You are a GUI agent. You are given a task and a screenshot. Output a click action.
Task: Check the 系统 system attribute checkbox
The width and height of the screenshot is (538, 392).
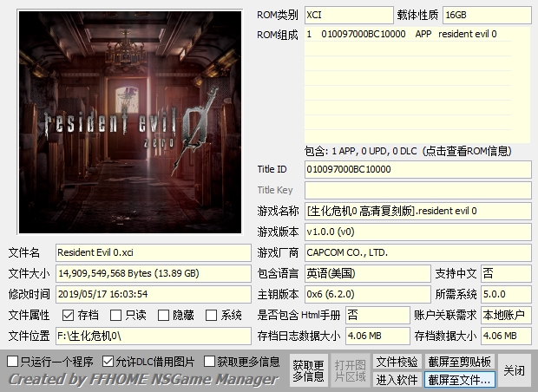coord(211,315)
